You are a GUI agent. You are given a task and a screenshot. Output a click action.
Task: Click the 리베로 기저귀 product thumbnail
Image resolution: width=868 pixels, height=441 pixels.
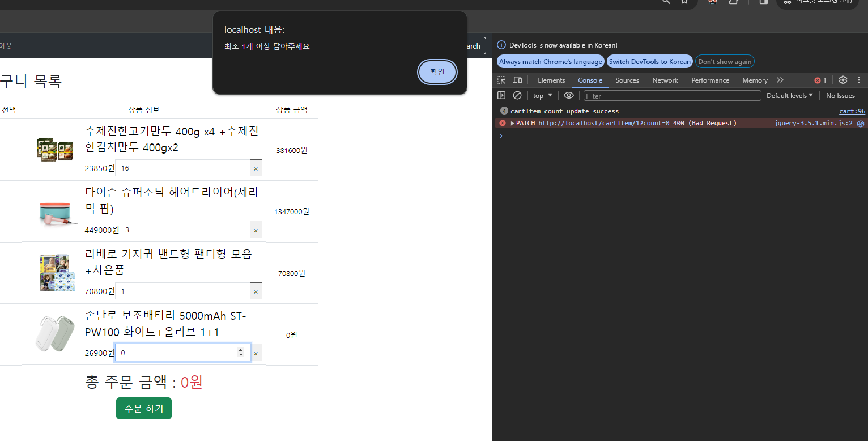(57, 273)
